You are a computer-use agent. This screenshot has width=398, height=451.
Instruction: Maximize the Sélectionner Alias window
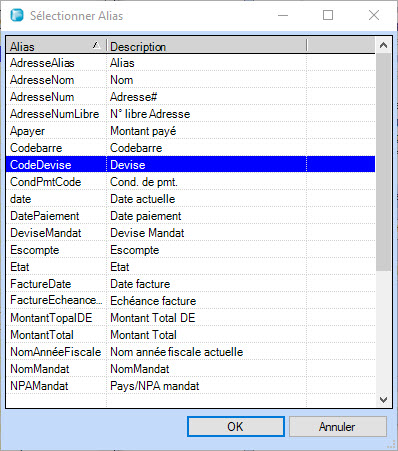(x=328, y=15)
